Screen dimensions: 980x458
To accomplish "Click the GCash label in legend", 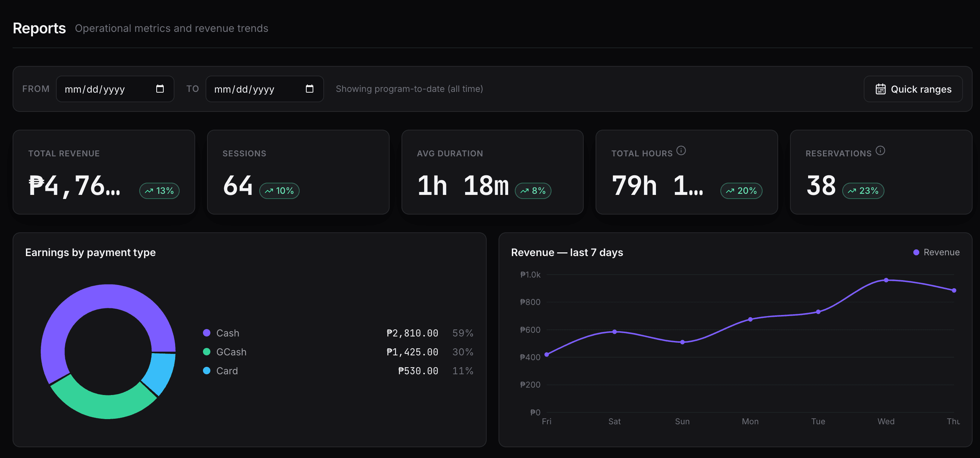I will pos(231,352).
